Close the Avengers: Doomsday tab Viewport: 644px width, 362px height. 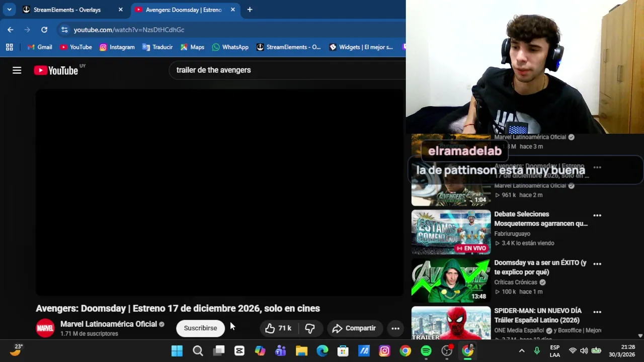[232, 10]
